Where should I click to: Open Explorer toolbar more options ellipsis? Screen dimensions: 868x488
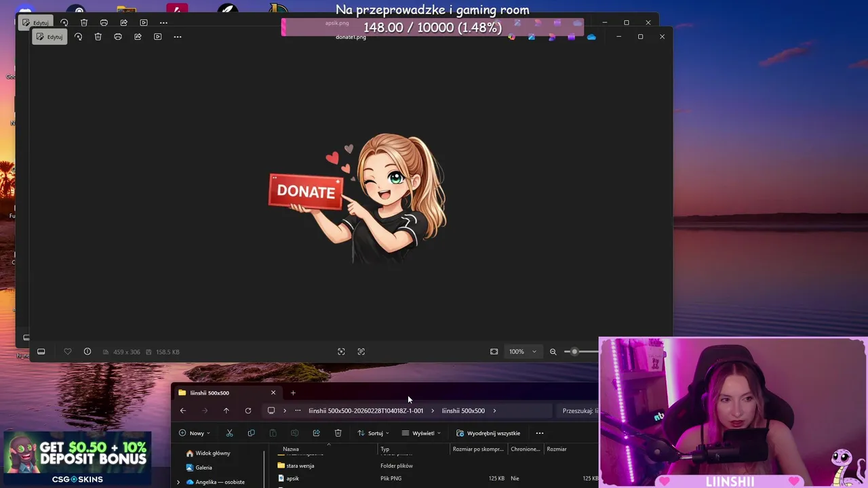[540, 433]
